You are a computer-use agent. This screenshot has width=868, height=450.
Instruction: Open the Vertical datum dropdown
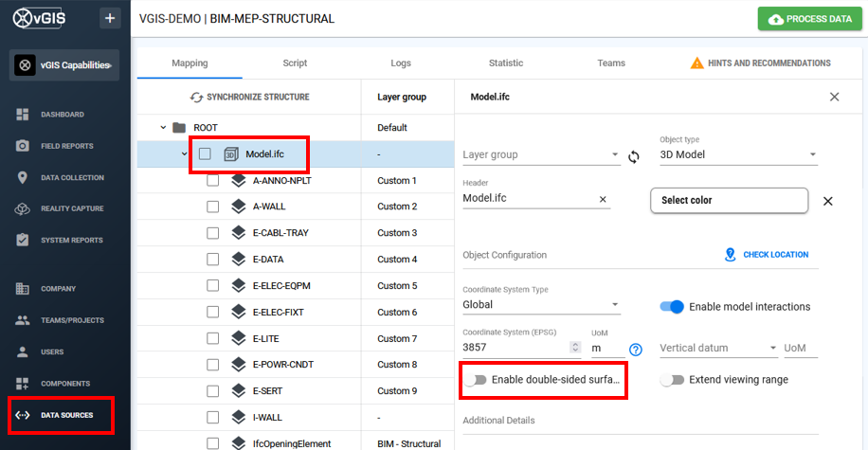pyautogui.click(x=718, y=348)
